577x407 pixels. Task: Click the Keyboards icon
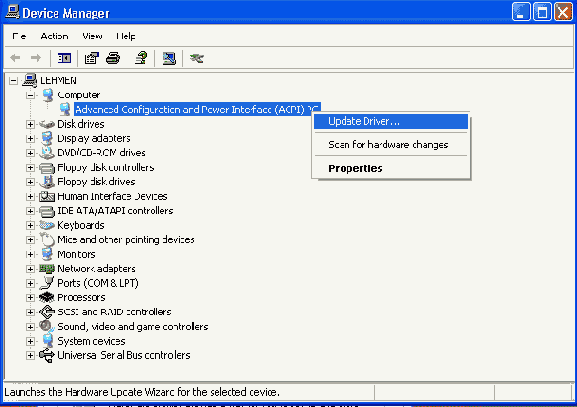47,225
